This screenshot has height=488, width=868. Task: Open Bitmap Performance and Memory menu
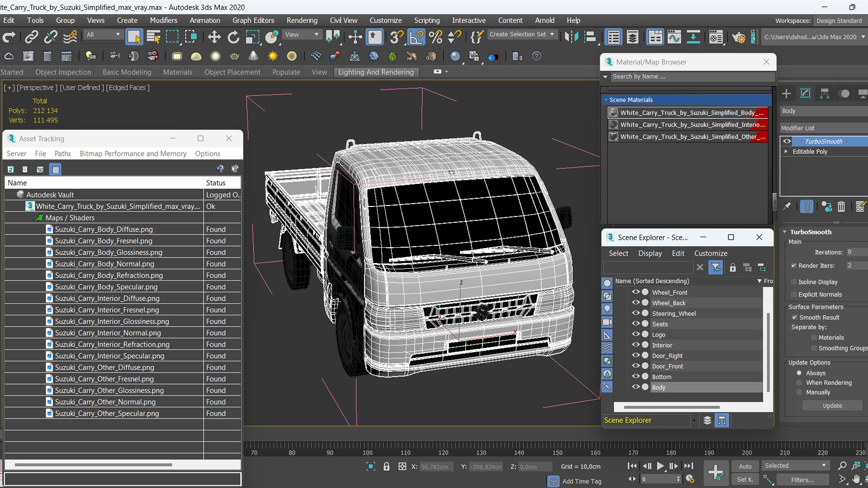[x=133, y=154]
